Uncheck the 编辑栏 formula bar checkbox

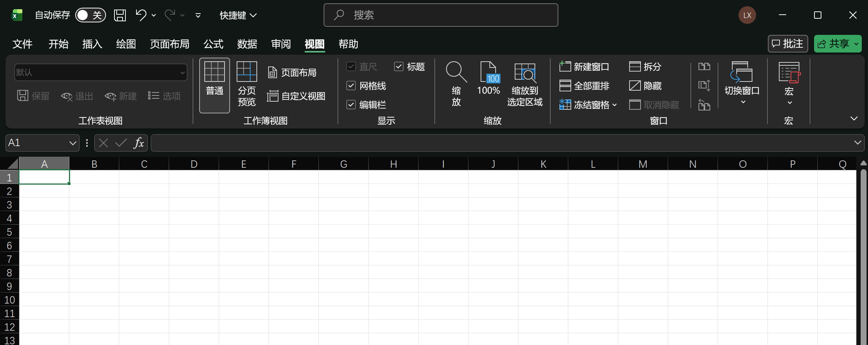(351, 105)
